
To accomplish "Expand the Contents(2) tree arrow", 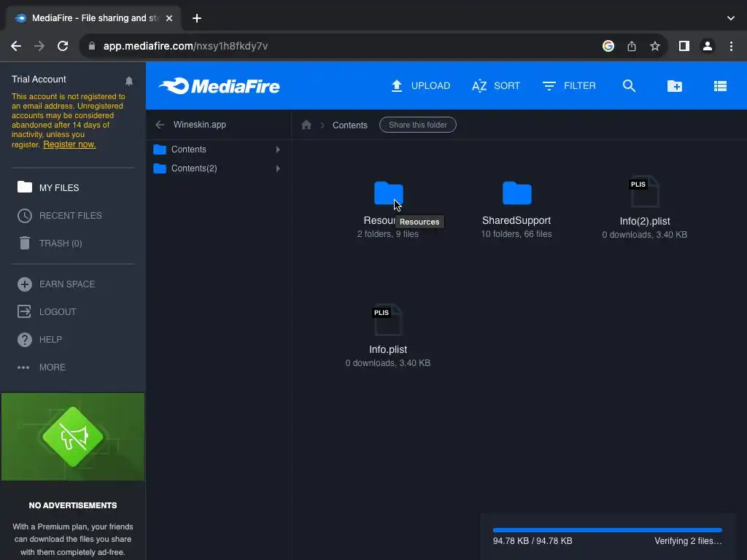I will pos(278,168).
